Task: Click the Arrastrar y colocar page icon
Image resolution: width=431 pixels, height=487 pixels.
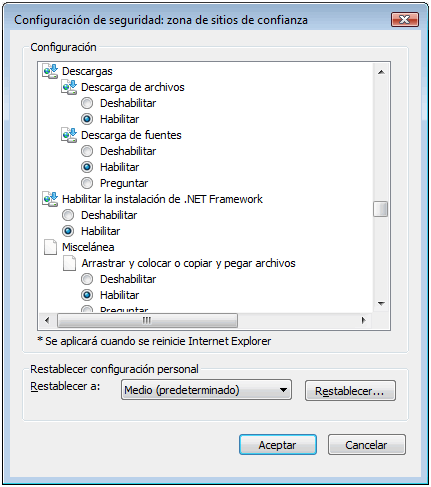Action: (69, 263)
